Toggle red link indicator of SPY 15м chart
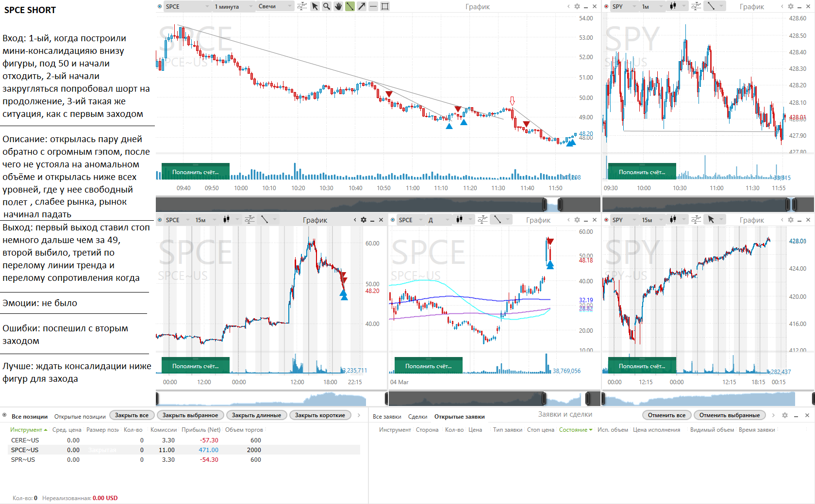Screen dimensions: 815x504 (x=606, y=220)
